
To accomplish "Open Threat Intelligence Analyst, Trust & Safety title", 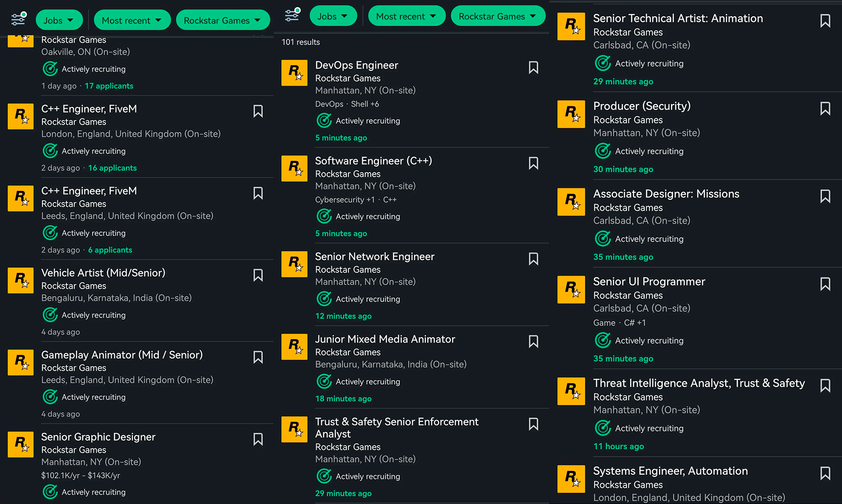I will pyautogui.click(x=699, y=383).
